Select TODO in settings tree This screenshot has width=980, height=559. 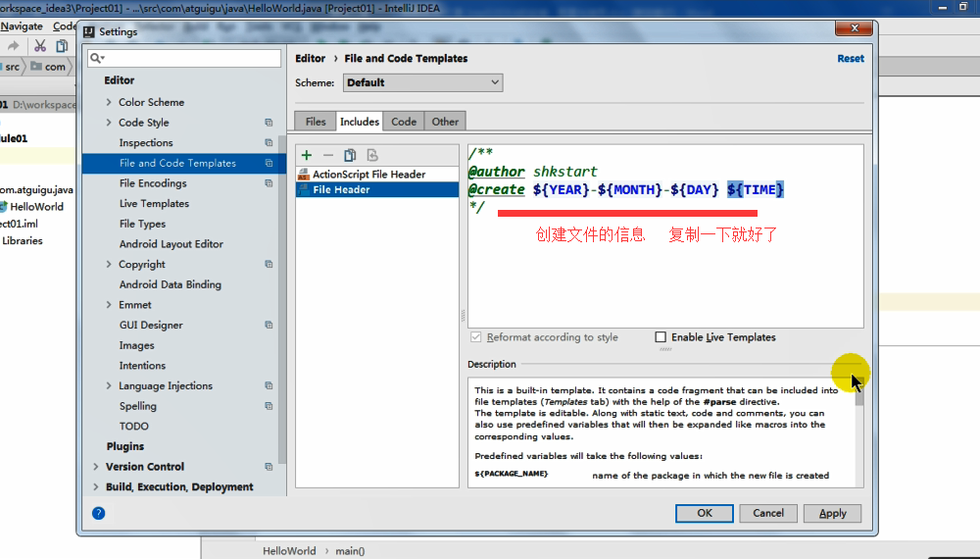tap(133, 426)
